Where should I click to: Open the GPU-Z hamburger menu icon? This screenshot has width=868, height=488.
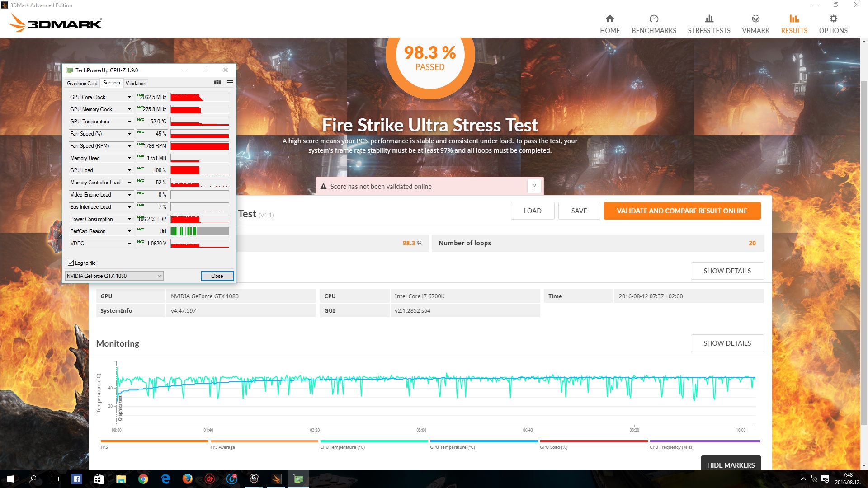pos(230,82)
